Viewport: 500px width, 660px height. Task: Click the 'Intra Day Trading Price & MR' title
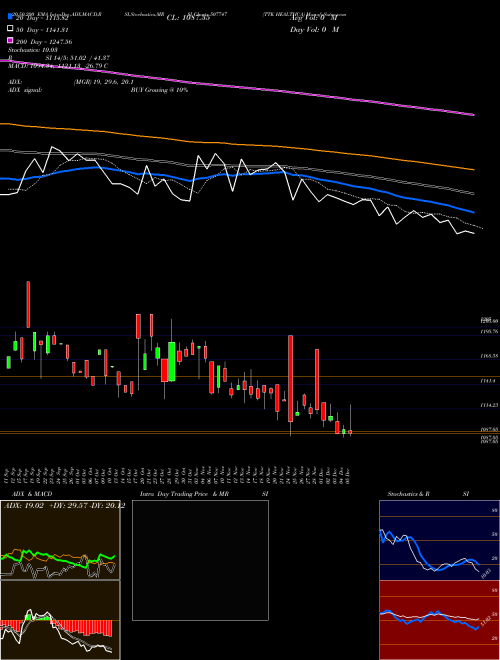click(184, 494)
